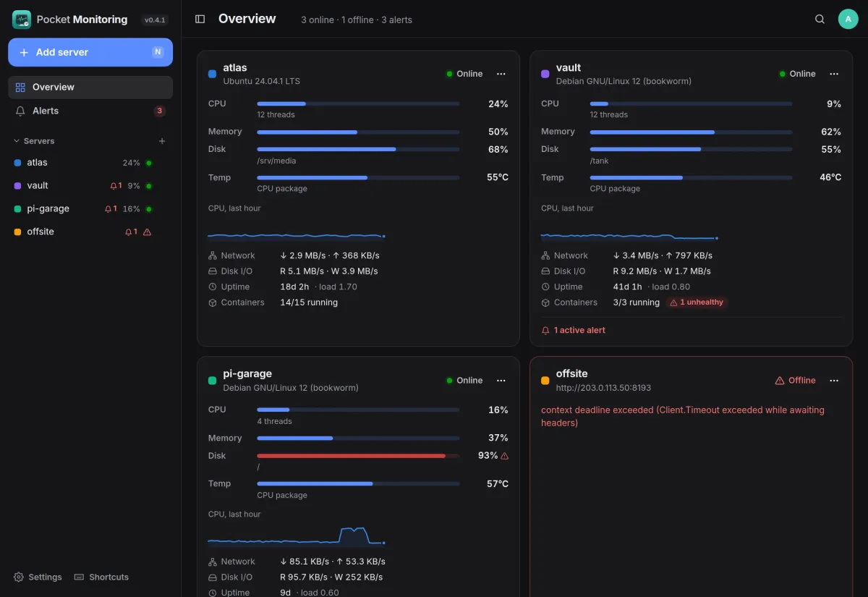Image resolution: width=868 pixels, height=597 pixels.
Task: Click the disk warning icon beside 93%
Action: coord(504,456)
